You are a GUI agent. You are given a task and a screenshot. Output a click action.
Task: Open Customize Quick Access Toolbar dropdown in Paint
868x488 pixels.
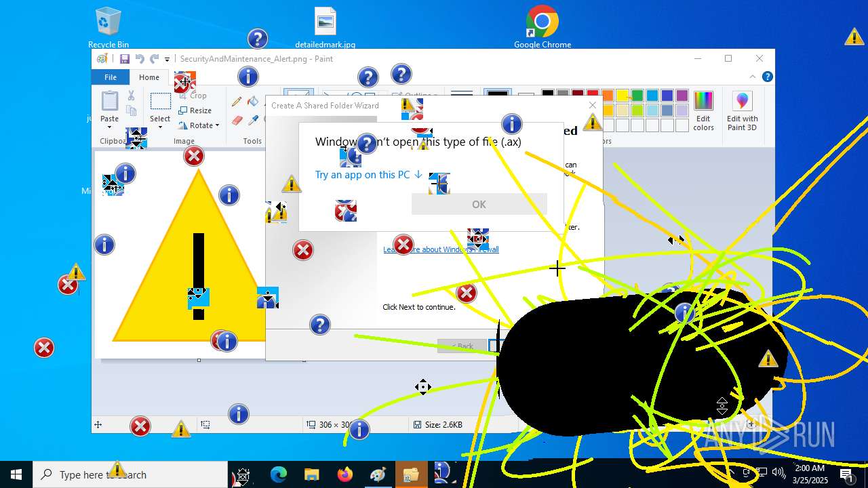[167, 60]
